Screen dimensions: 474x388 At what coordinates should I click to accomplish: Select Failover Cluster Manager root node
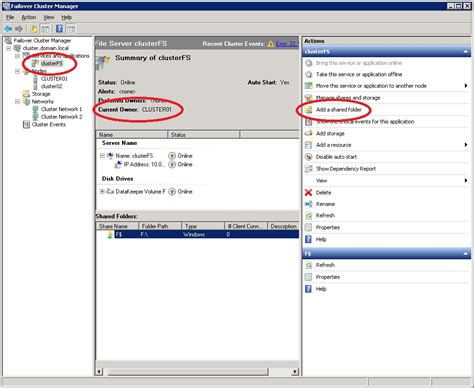pyautogui.click(x=42, y=41)
